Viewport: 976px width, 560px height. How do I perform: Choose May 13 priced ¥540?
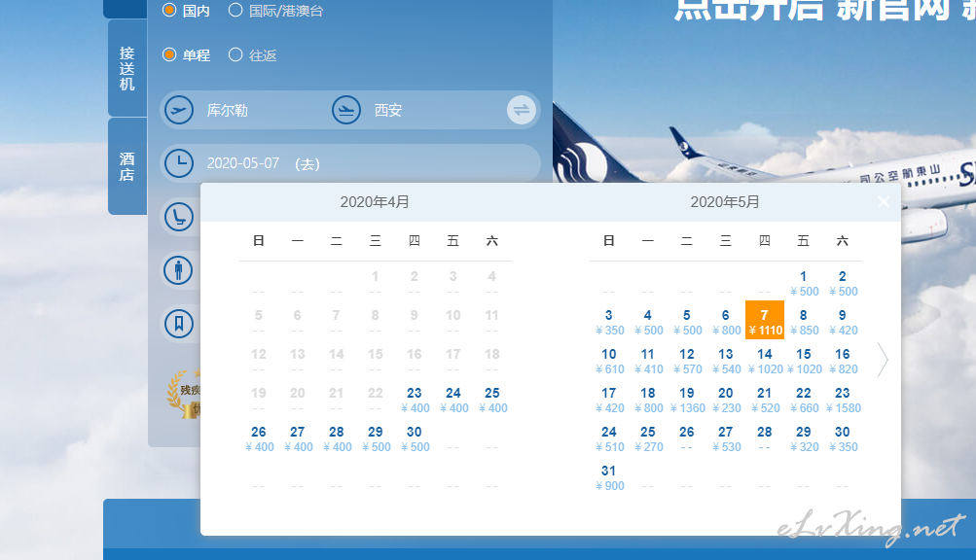(x=726, y=361)
